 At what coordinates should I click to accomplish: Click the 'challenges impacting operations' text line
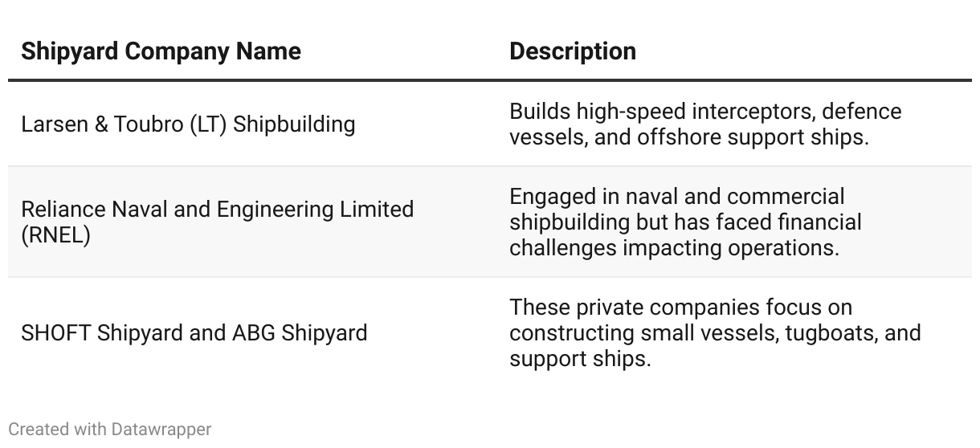click(674, 247)
